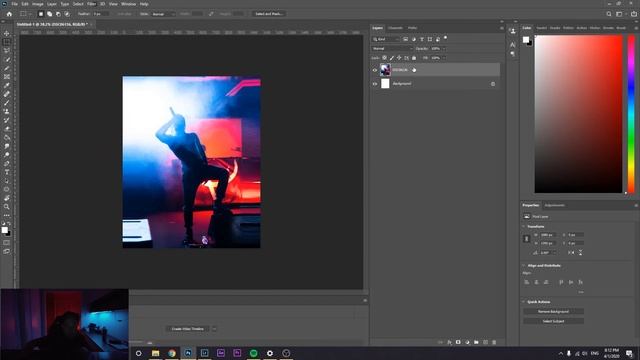640x360 pixels.
Task: Choose Add to selection mode
Action: point(49,14)
